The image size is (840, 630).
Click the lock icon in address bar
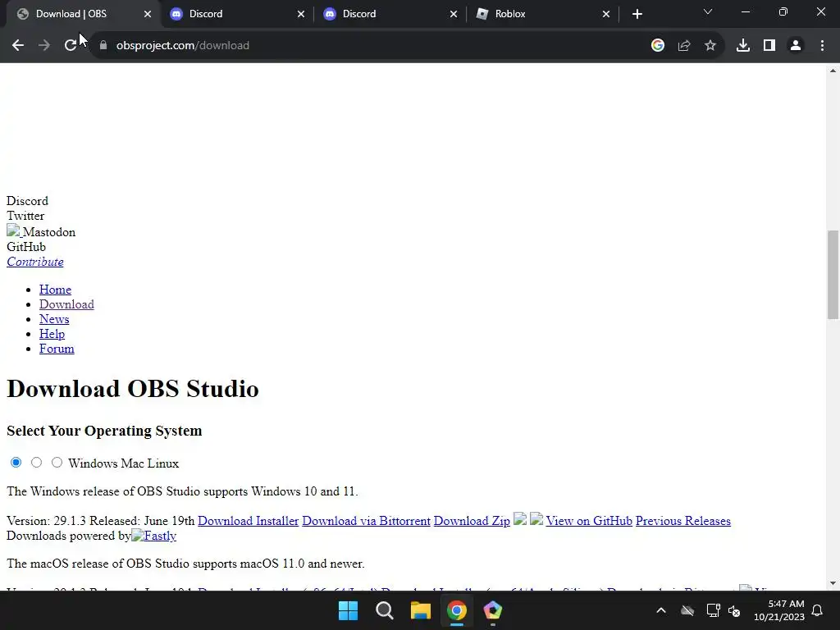[x=103, y=46]
